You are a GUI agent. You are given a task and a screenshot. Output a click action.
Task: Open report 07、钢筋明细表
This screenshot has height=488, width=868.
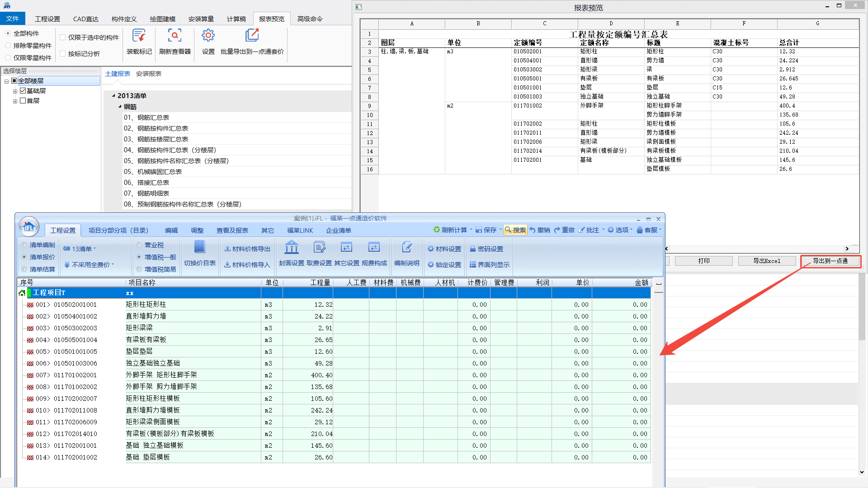tap(146, 193)
